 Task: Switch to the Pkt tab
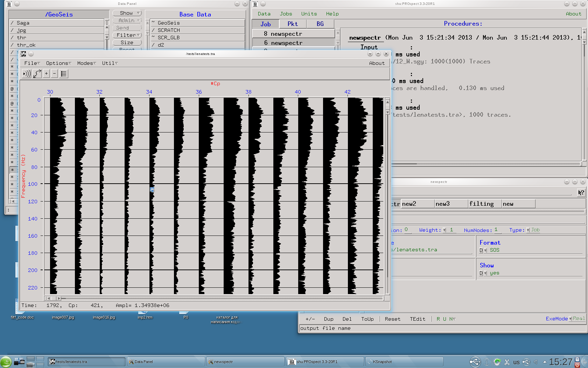293,24
